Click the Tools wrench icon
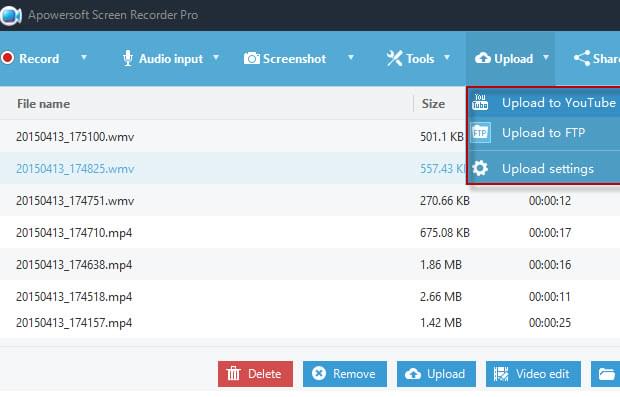The height and width of the screenshot is (397, 620). (x=395, y=58)
